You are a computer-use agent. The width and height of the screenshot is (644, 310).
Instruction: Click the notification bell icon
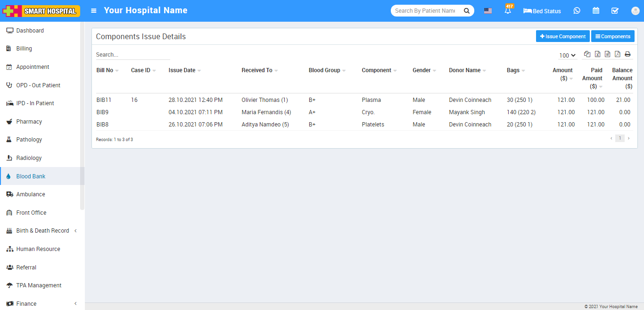pyautogui.click(x=508, y=11)
